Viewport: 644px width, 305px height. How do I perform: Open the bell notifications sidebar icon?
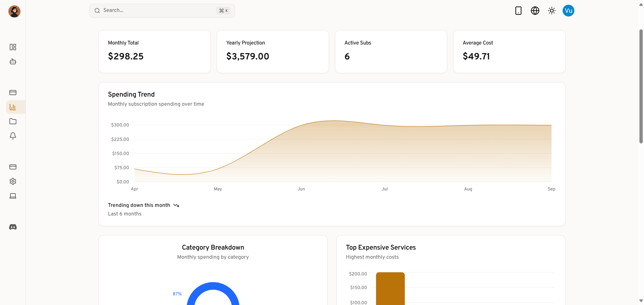13,136
